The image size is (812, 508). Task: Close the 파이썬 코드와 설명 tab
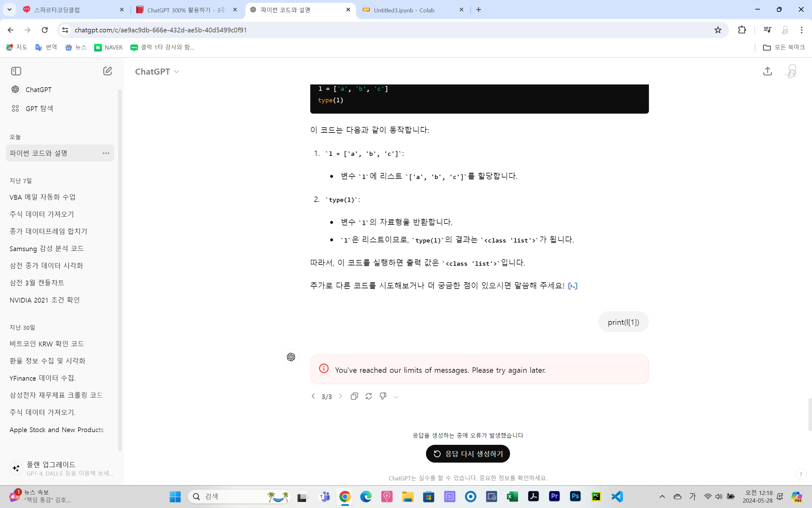tap(348, 10)
